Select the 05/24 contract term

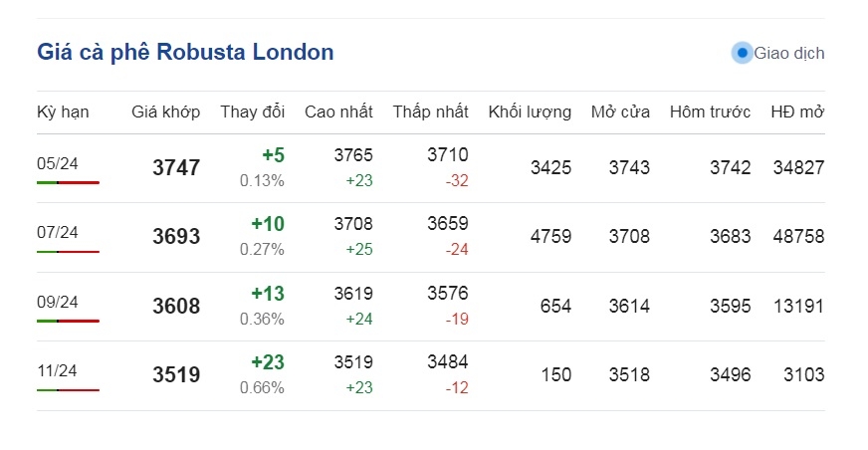coord(58,164)
